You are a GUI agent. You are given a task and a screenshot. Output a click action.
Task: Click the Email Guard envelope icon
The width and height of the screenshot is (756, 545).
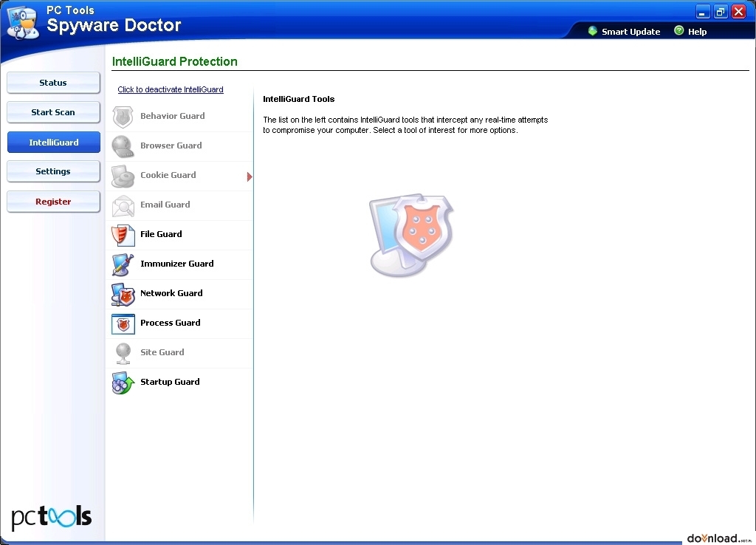tap(123, 205)
